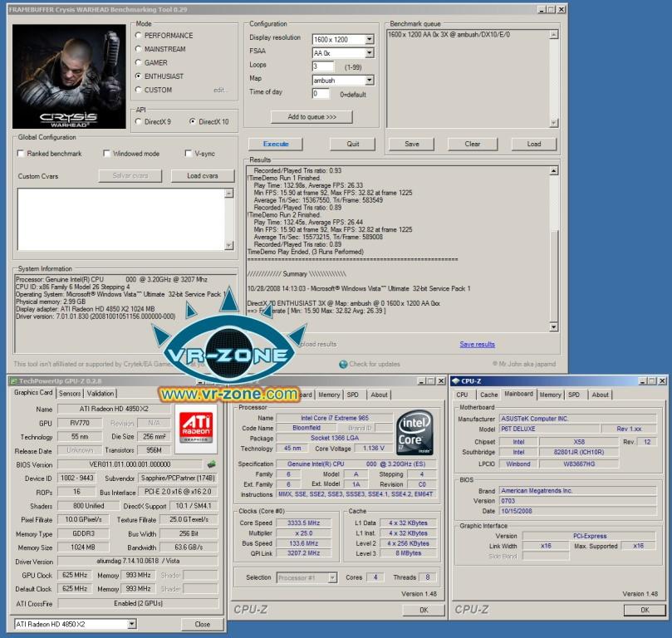Click Benchmark queue scroll up arrow
Viewport: 672px width, 638px height.
tap(554, 34)
